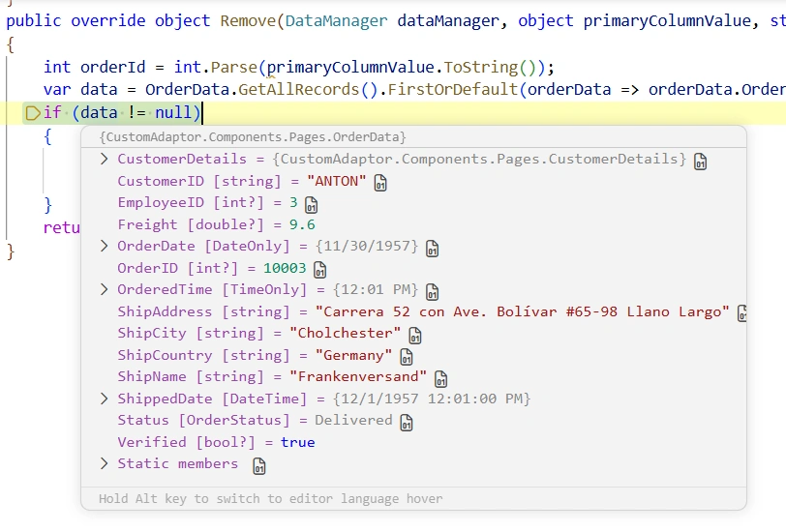Click data view icon beside ShipAddress value
The image size is (786, 532).
tap(741, 313)
